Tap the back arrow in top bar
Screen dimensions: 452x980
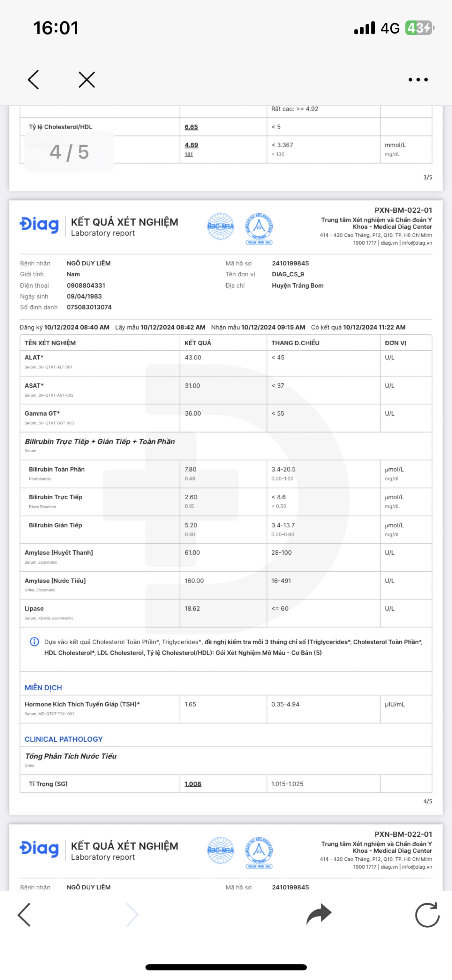click(x=34, y=80)
